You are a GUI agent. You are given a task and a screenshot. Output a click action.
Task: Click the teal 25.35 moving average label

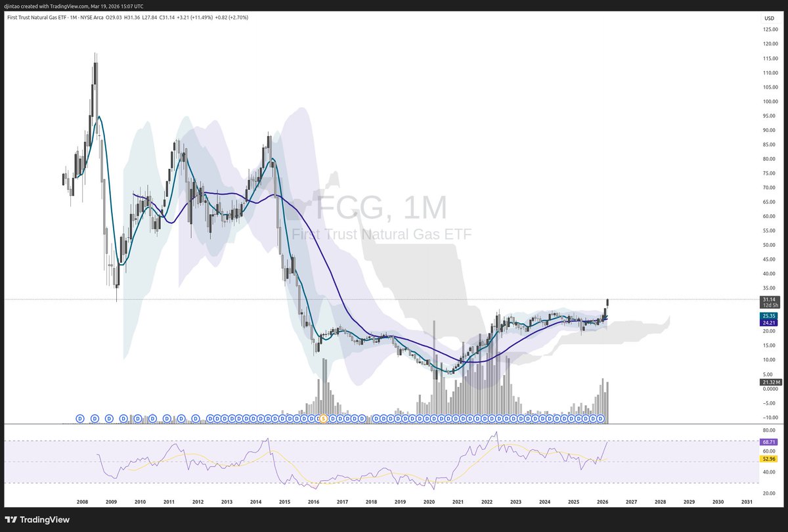770,316
